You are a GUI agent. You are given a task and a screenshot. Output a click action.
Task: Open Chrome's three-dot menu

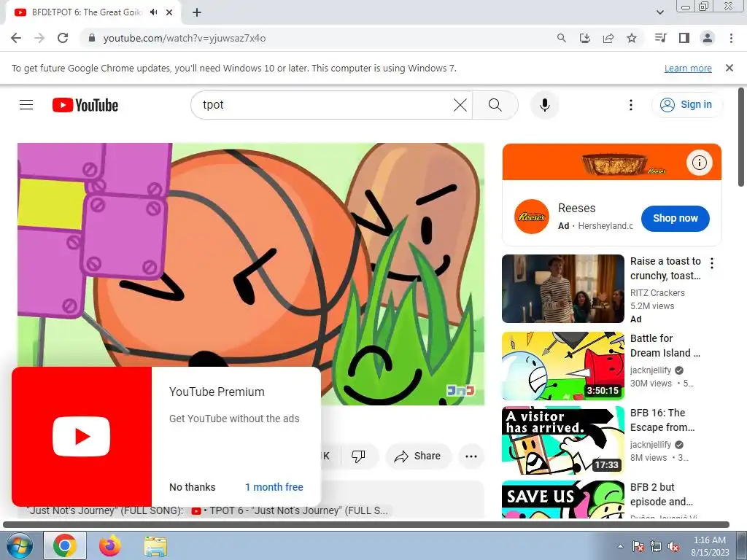[731, 38]
